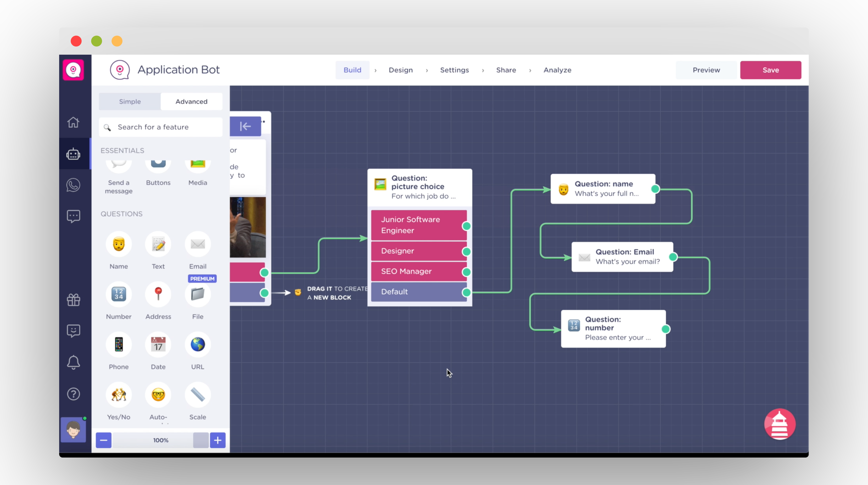This screenshot has height=485, width=868.
Task: Choose the URL globe question icon
Action: tap(197, 344)
